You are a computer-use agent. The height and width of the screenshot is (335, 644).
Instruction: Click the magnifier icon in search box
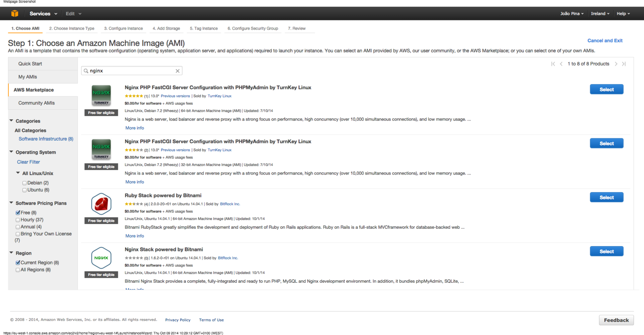point(86,71)
